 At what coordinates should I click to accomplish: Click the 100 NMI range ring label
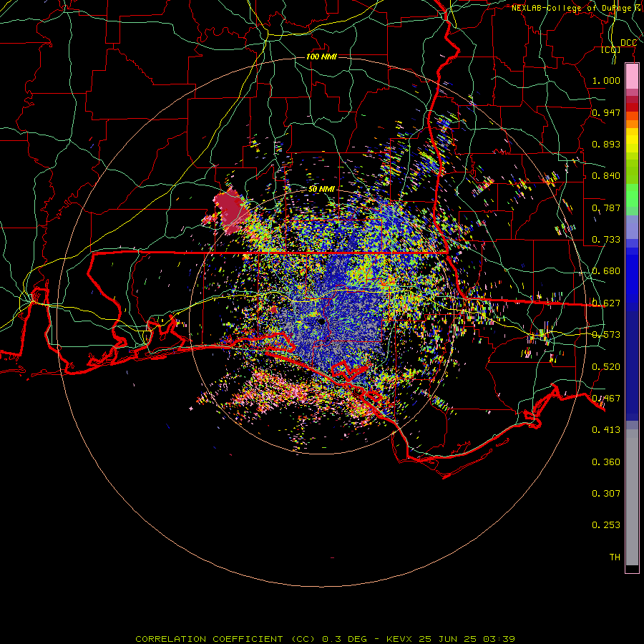point(321,57)
